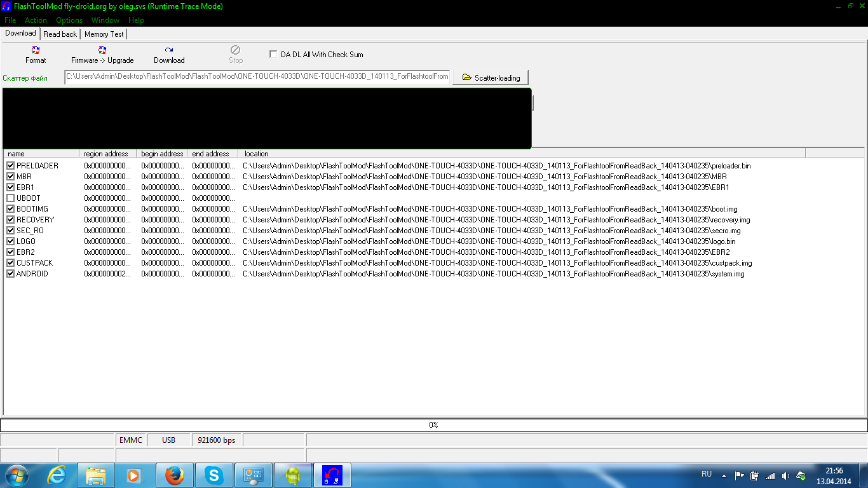Open the Window menu
This screenshot has width=868, height=488.
[x=105, y=20]
